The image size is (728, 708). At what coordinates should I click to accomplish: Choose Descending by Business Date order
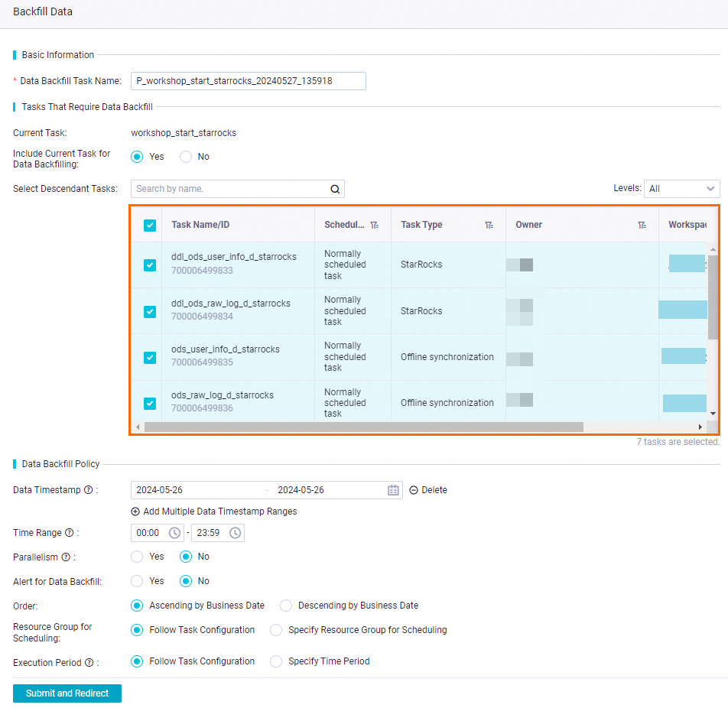(x=286, y=606)
